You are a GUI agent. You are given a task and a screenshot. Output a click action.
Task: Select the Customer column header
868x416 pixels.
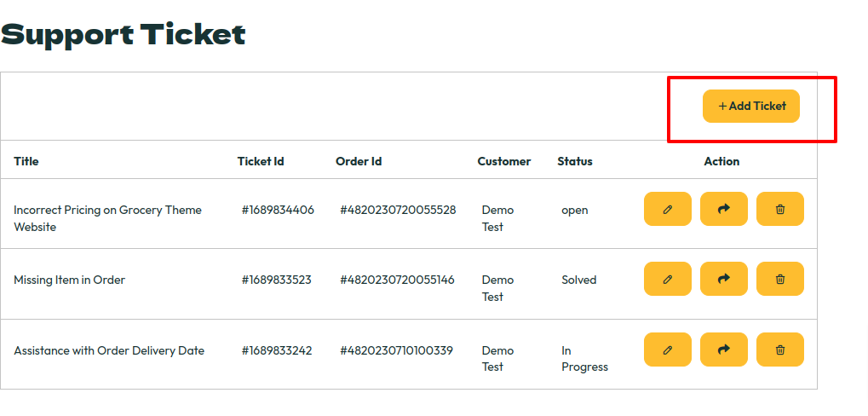click(x=504, y=161)
